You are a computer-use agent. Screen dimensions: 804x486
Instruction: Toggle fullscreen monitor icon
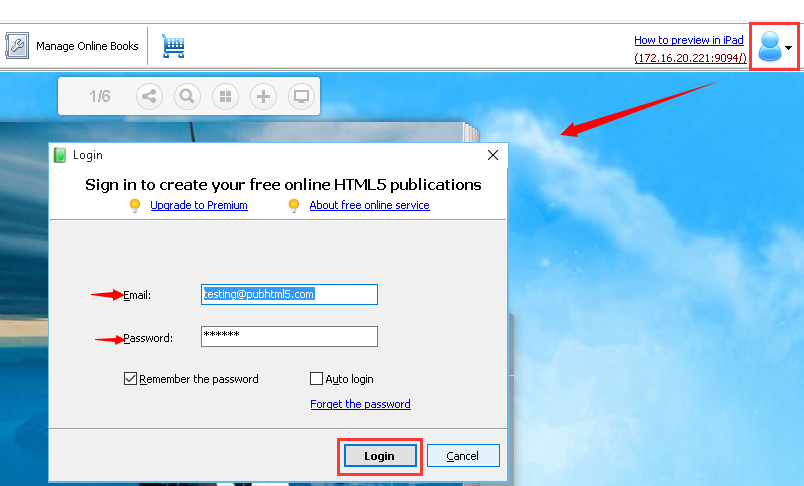click(301, 96)
